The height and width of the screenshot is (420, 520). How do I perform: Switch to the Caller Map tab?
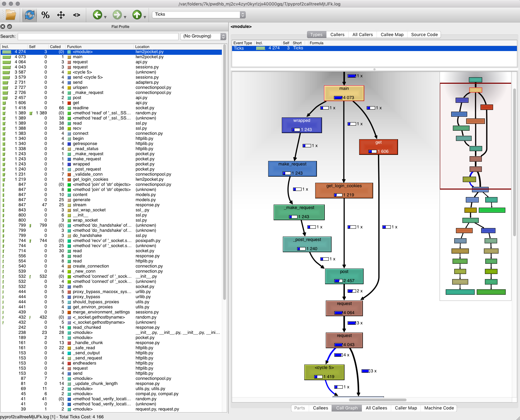(x=406, y=408)
